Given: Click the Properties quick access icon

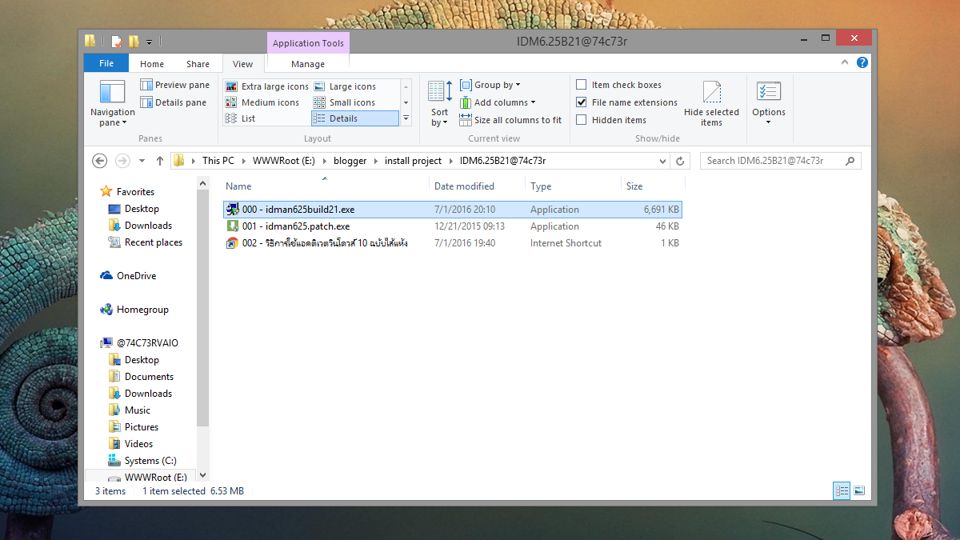Looking at the screenshot, I should pos(116,42).
